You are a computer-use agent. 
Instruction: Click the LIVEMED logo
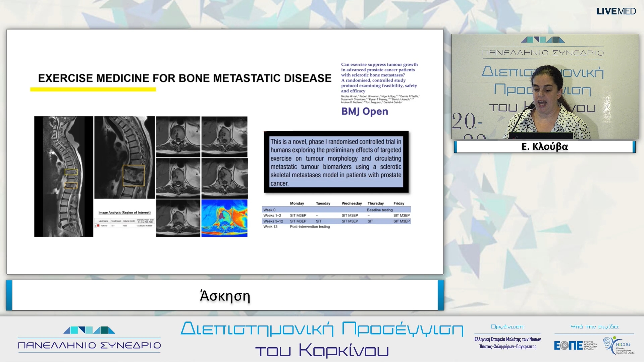(616, 11)
